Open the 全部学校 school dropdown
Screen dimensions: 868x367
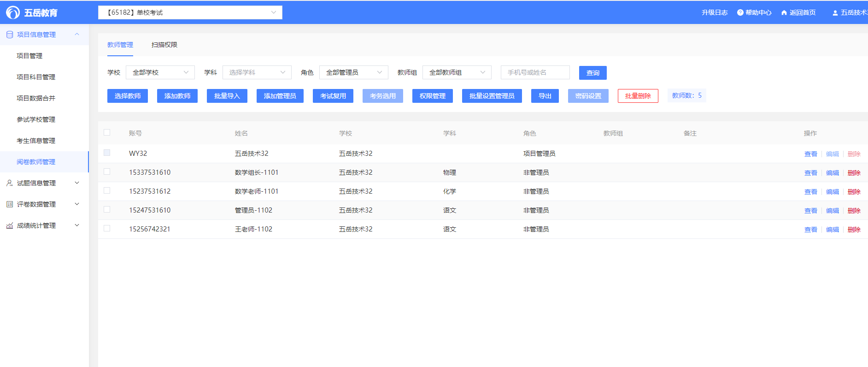click(x=160, y=72)
